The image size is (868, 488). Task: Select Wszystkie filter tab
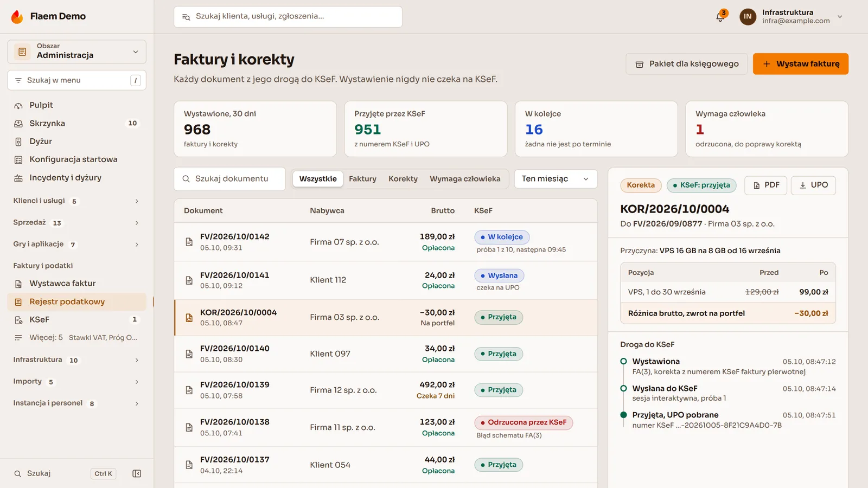click(318, 179)
